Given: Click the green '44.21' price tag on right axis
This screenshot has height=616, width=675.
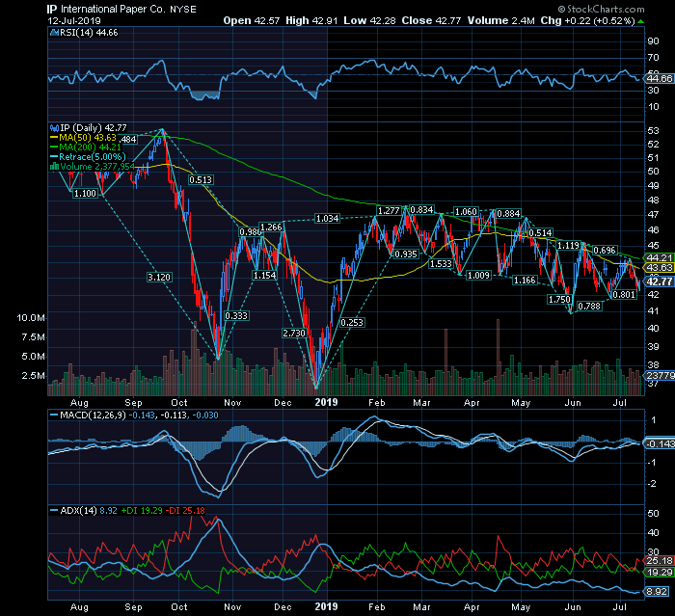Looking at the screenshot, I should [659, 257].
